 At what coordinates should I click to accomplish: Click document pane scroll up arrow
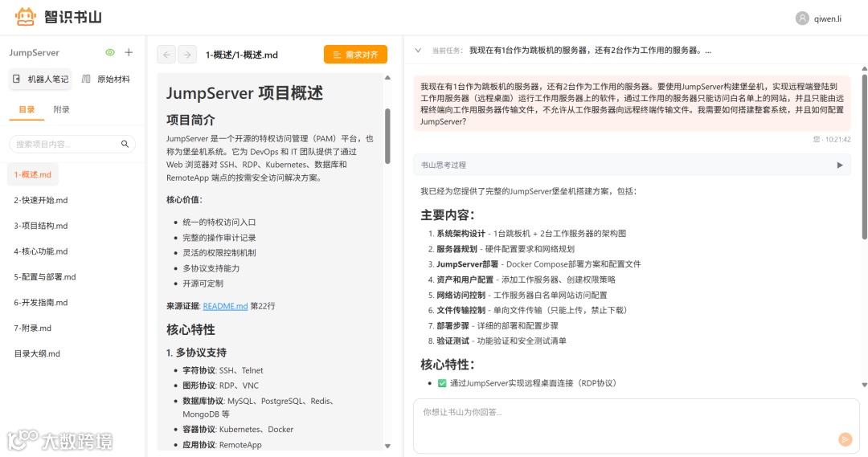pyautogui.click(x=387, y=77)
